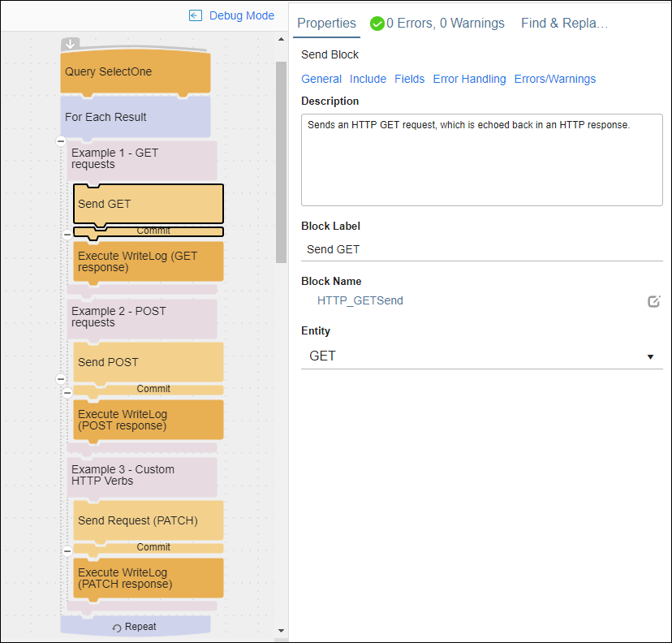Open the 0 Errors, 0 Warnings tab

tap(437, 24)
